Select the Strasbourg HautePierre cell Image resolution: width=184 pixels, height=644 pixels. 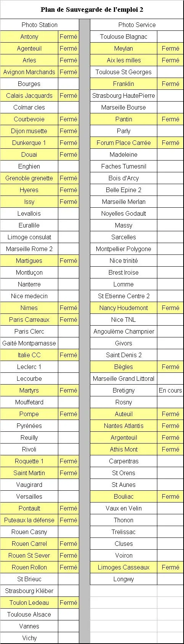[x=123, y=95]
